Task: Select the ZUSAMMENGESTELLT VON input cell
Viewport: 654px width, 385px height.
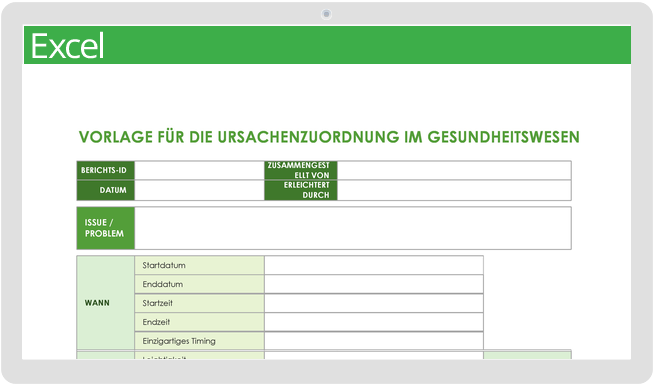Action: coord(454,171)
